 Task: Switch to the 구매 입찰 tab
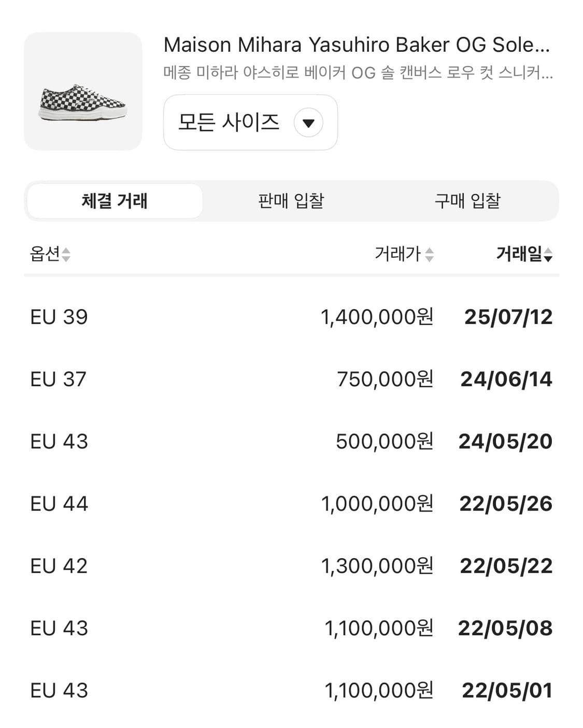pyautogui.click(x=467, y=201)
